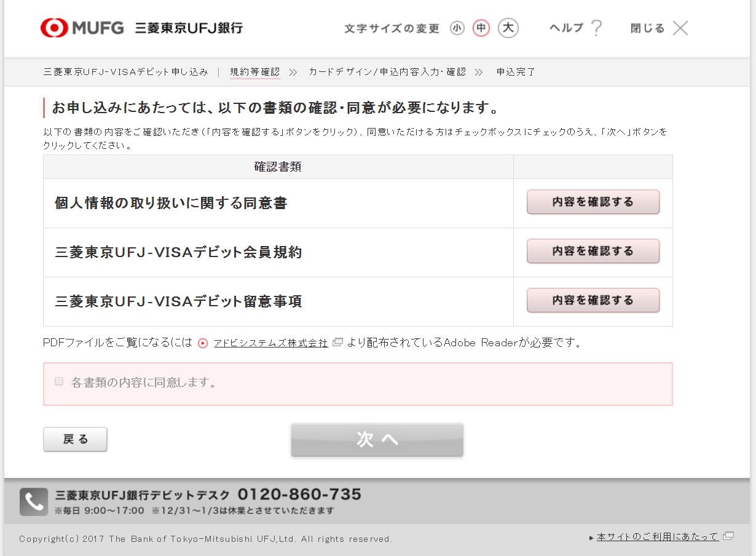Click red arrow bullet before Adobe link
The height and width of the screenshot is (556, 756).
coord(203,343)
